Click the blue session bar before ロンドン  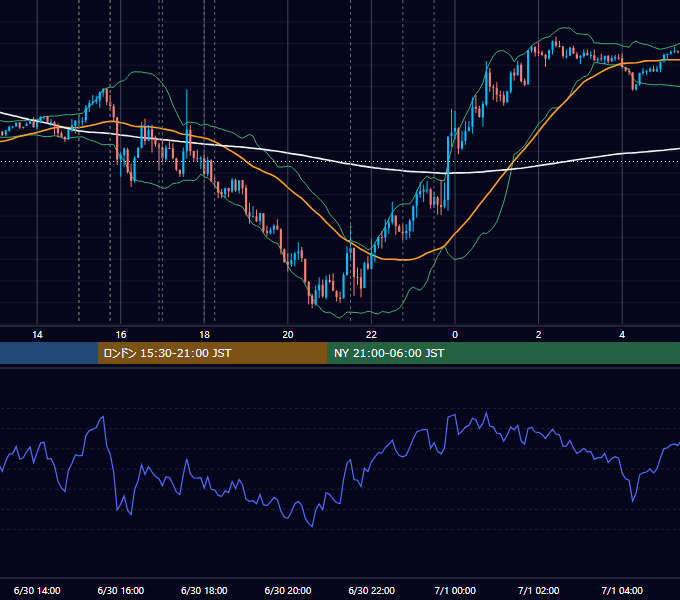coord(49,353)
